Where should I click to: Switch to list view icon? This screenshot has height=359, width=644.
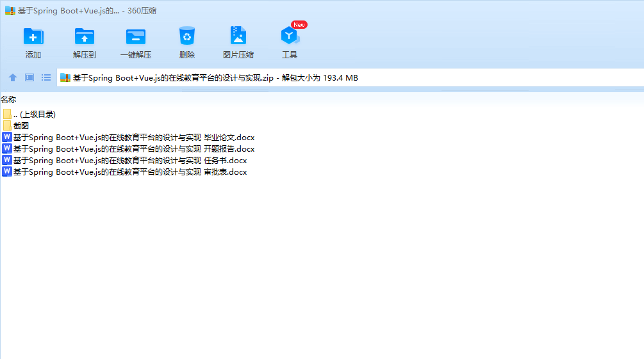[x=46, y=77]
